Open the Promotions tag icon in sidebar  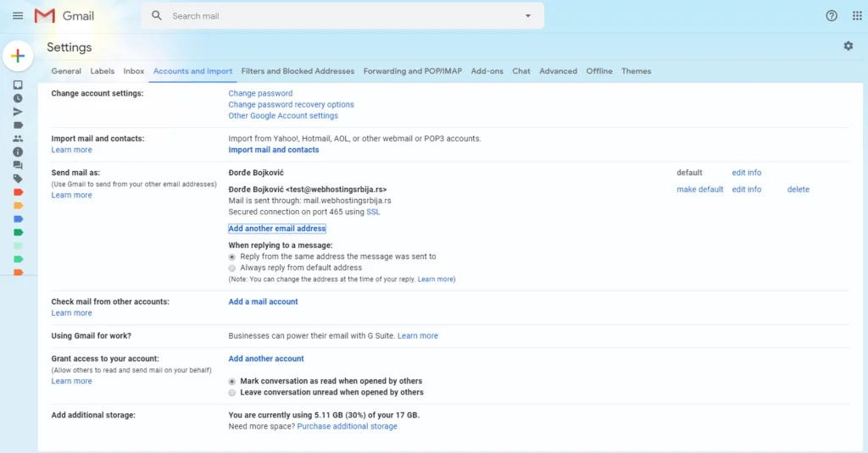coord(18,179)
